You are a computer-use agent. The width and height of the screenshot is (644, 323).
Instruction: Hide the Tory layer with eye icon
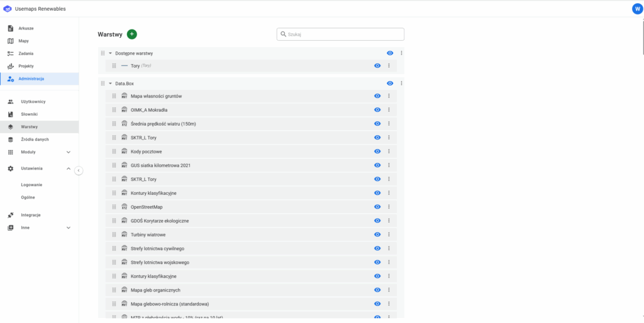point(377,66)
